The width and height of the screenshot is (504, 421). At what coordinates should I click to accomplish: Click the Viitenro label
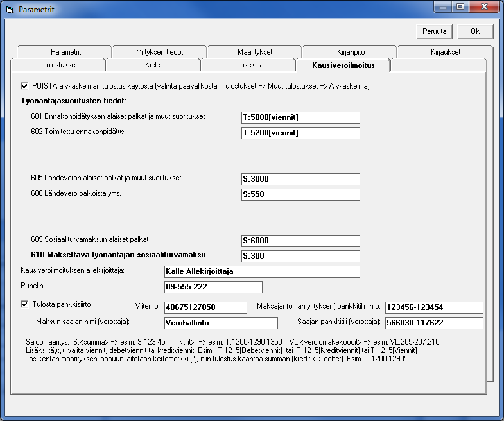coord(147,306)
